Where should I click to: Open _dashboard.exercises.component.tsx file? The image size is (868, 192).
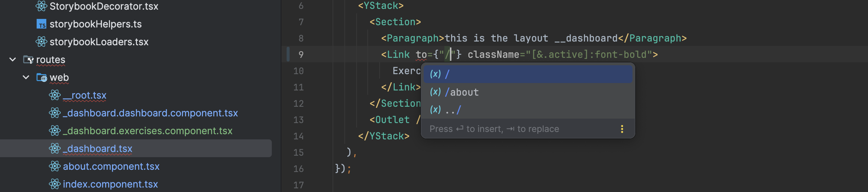click(148, 131)
